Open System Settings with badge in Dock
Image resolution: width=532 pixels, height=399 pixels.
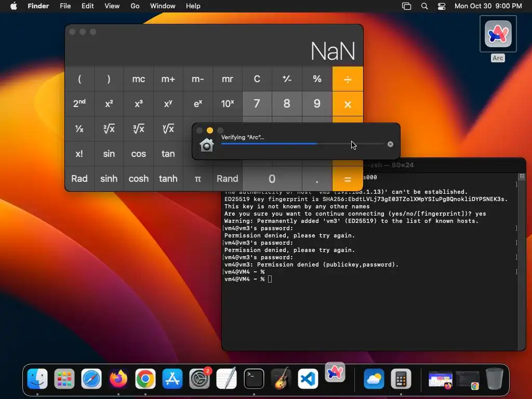pyautogui.click(x=199, y=379)
